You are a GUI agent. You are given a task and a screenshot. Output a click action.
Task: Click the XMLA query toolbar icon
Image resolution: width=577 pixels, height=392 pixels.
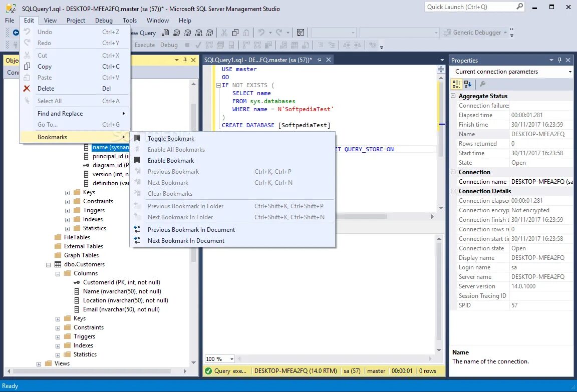(199, 33)
